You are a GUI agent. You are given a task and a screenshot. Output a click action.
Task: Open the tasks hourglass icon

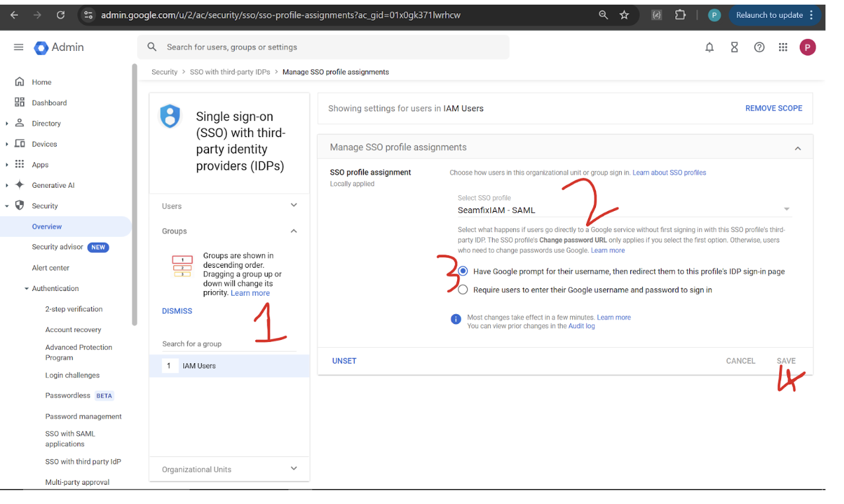(x=734, y=47)
